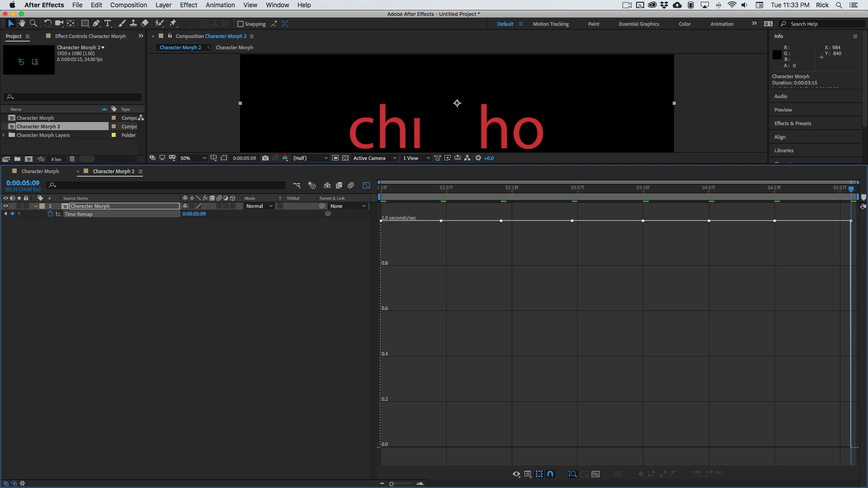
Task: Open the 50% magnification dropdown
Action: point(193,158)
